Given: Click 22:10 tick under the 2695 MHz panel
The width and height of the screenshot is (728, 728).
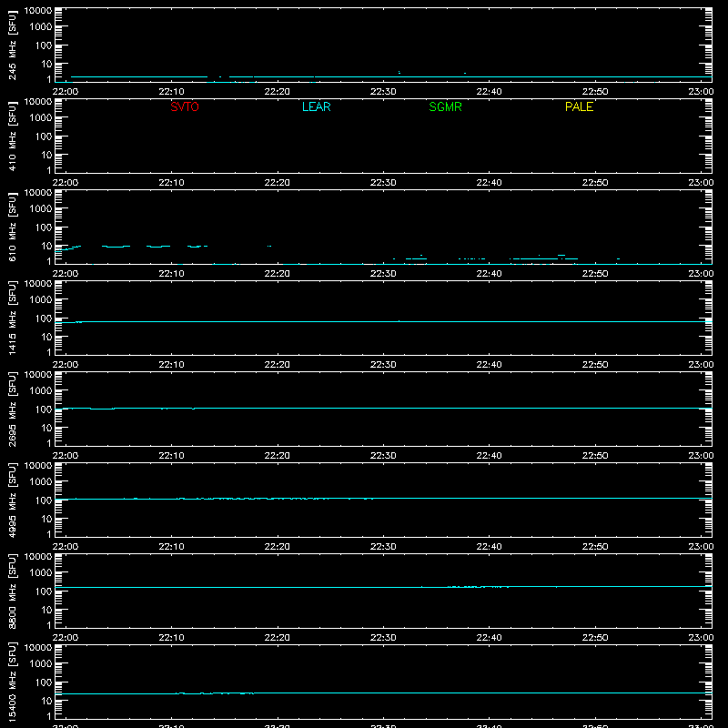Looking at the screenshot, I should [x=171, y=456].
